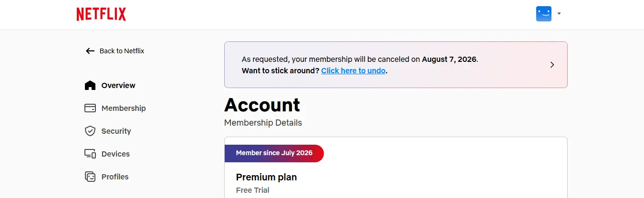Click the Security shield icon

(90, 131)
